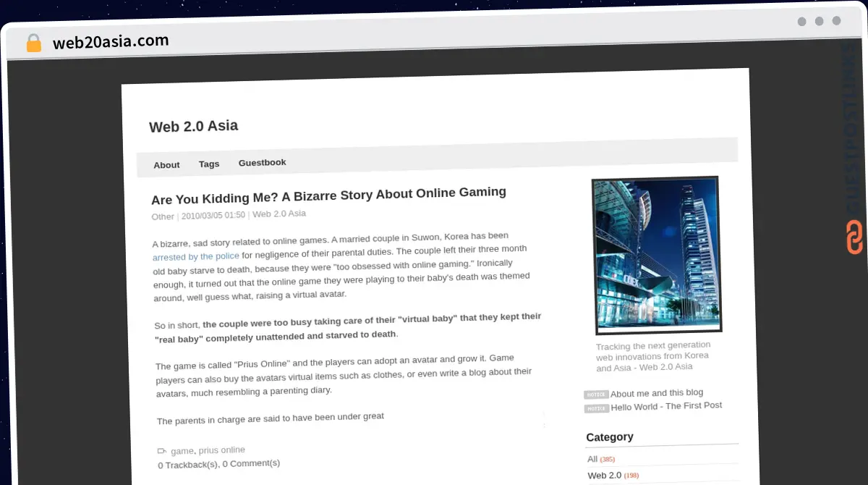
Task: Follow the 'arrested by the police' link
Action: (x=195, y=256)
